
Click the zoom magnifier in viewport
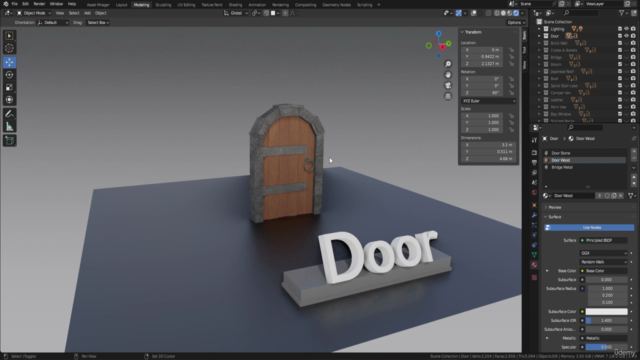pos(448,64)
